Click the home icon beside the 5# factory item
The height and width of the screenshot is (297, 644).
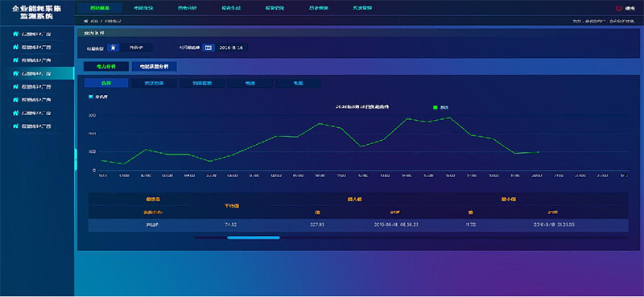pos(15,87)
